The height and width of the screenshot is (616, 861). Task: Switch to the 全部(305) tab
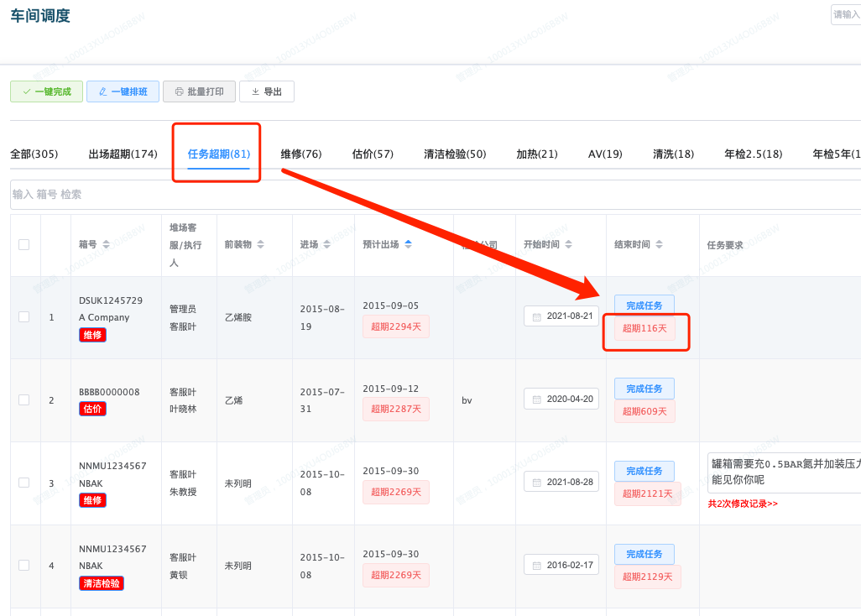point(34,154)
